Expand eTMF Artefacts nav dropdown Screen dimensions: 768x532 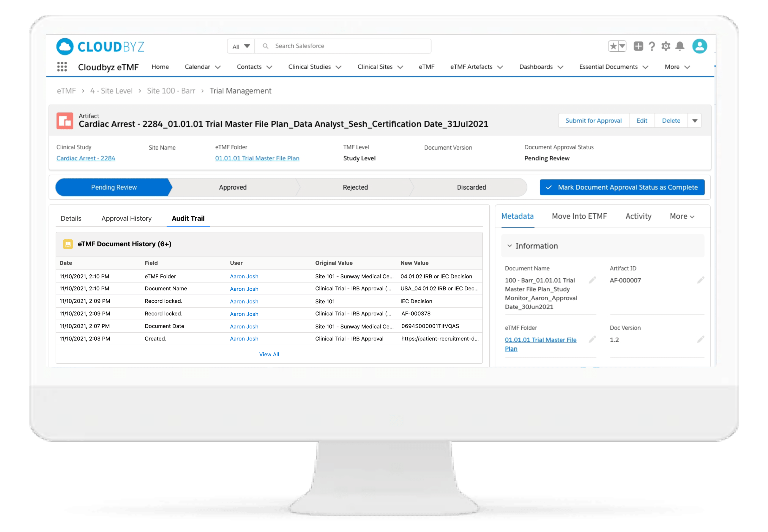coord(500,67)
